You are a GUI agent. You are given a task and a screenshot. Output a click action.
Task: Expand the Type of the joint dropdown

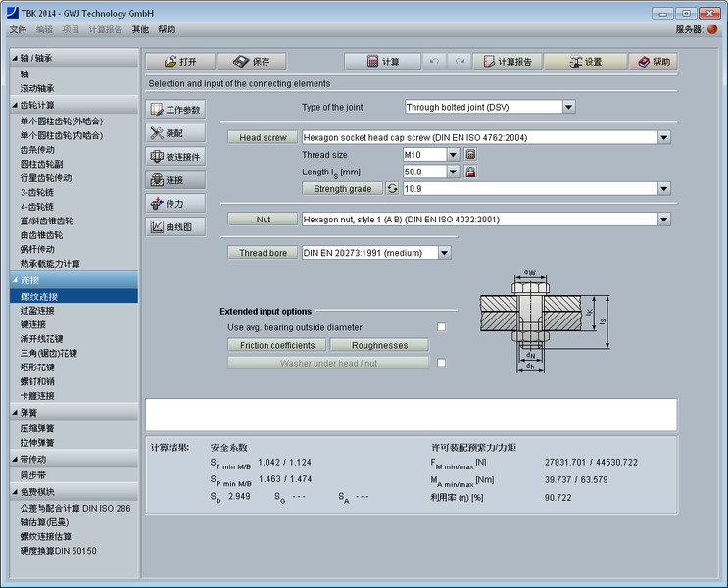click(568, 107)
